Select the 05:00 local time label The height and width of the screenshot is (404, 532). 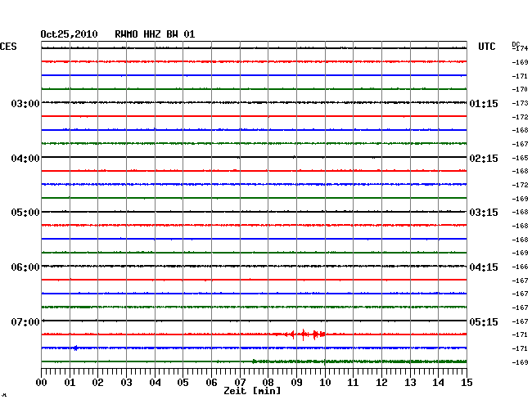point(25,213)
